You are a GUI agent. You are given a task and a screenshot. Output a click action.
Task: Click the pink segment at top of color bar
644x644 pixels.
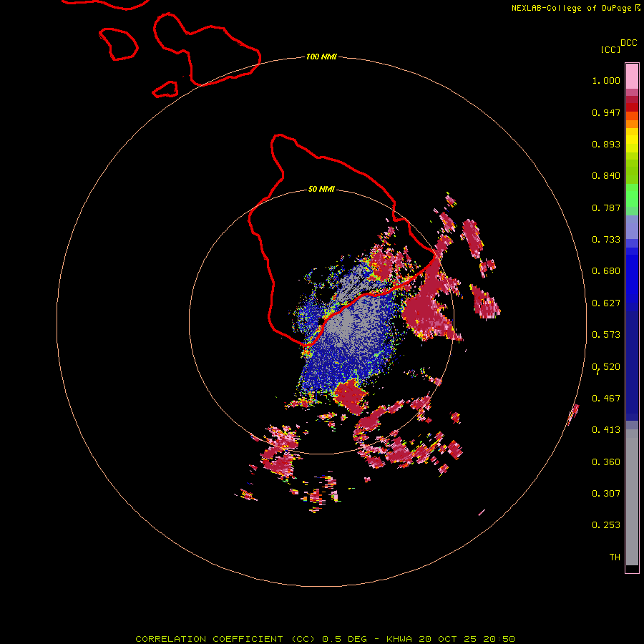[632, 76]
